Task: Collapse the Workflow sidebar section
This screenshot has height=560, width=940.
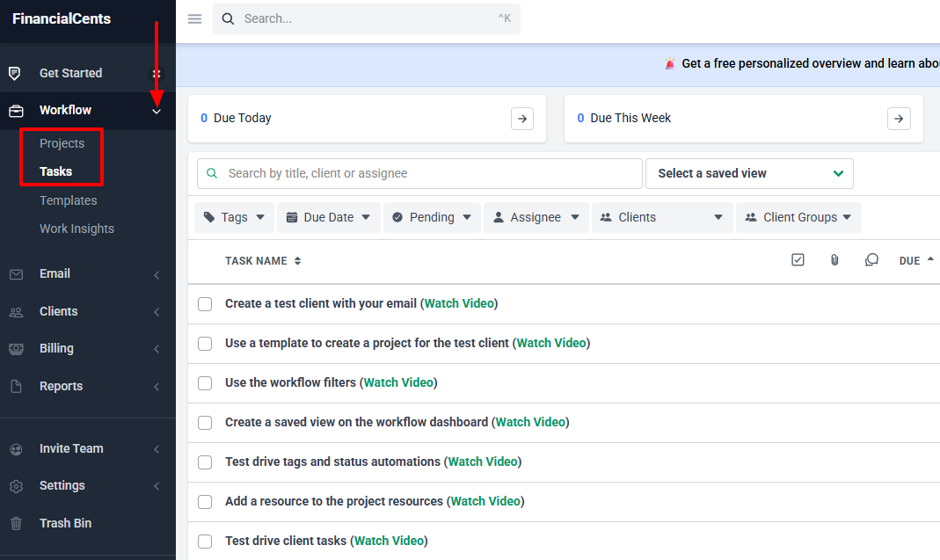Action: 157,111
